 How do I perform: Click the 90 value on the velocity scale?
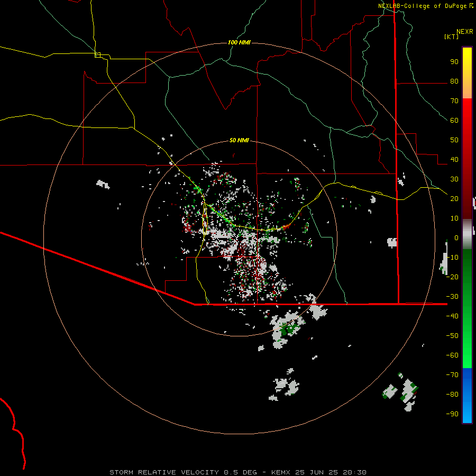pos(454,62)
